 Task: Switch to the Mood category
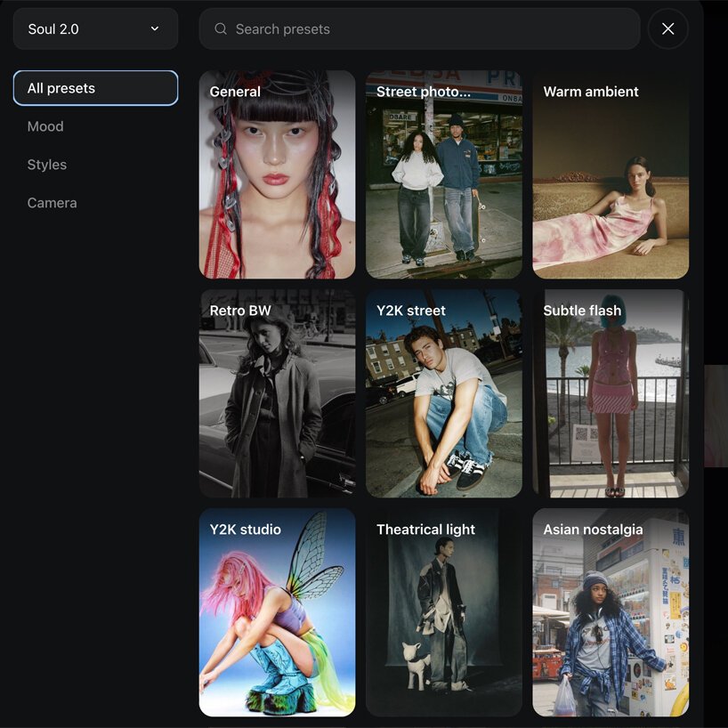pos(45,126)
